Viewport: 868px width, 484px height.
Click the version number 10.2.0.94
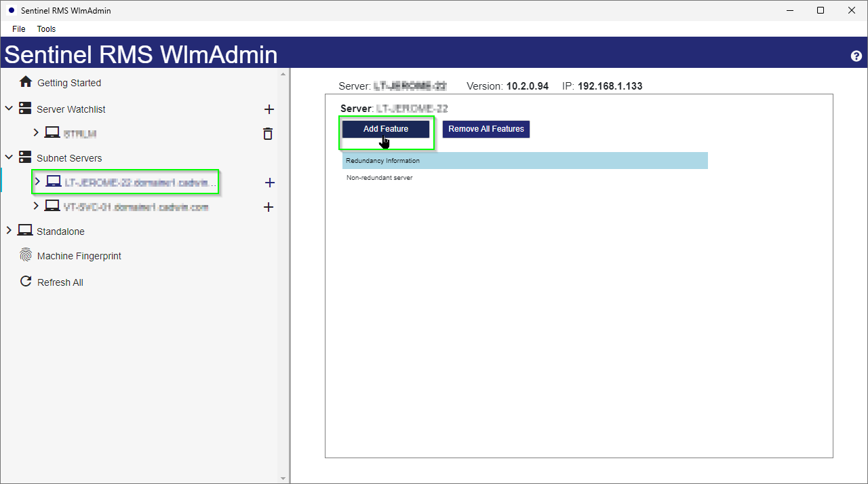click(x=528, y=86)
